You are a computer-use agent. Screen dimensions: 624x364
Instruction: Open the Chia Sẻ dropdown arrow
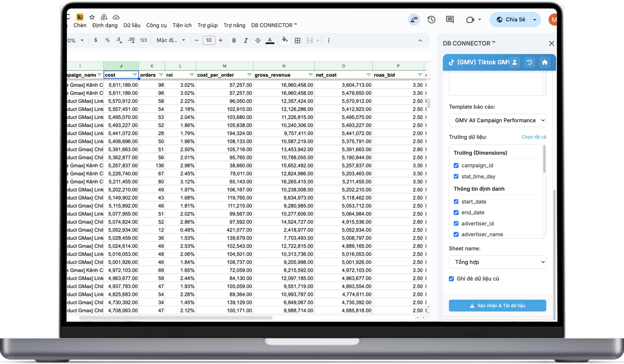535,19
